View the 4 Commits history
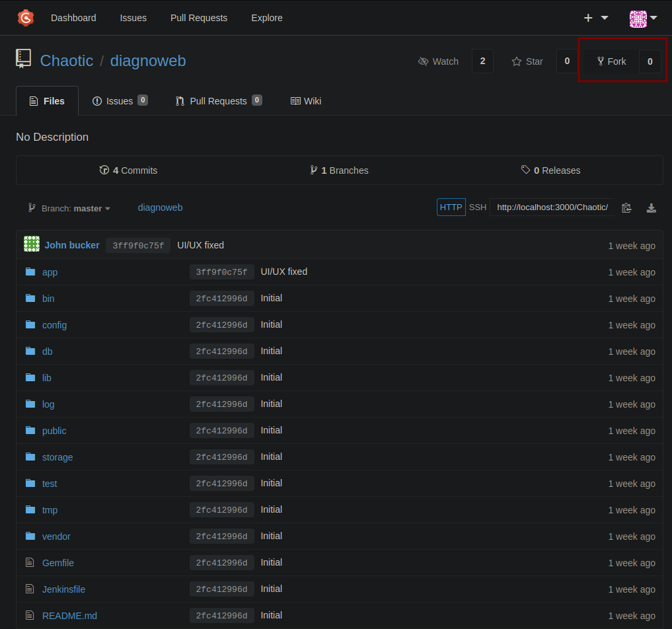The height and width of the screenshot is (629, 672). 128,170
